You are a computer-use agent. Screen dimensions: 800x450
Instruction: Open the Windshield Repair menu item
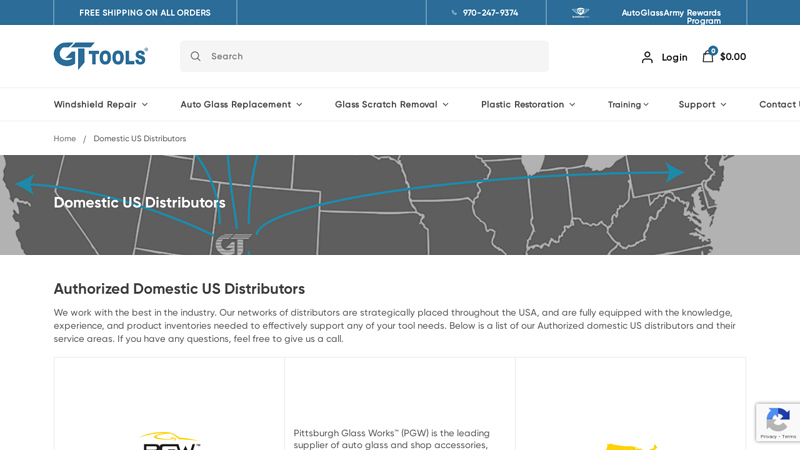[x=95, y=105]
